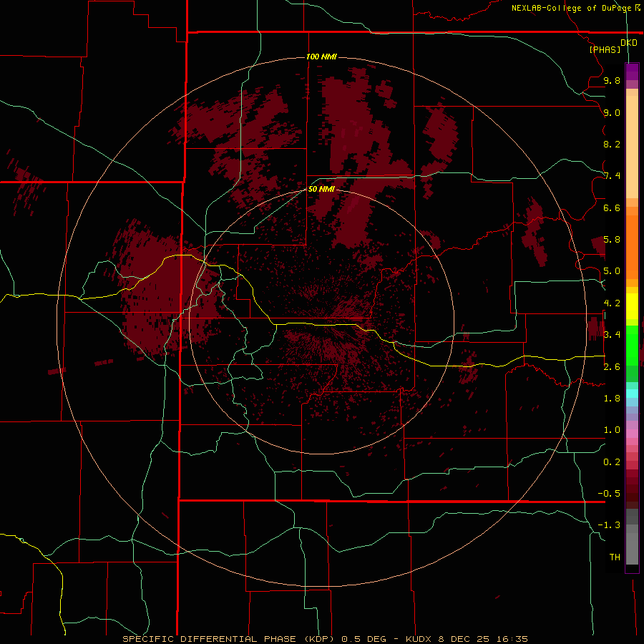Pick the cyan segment of the color bar

[x=632, y=394]
